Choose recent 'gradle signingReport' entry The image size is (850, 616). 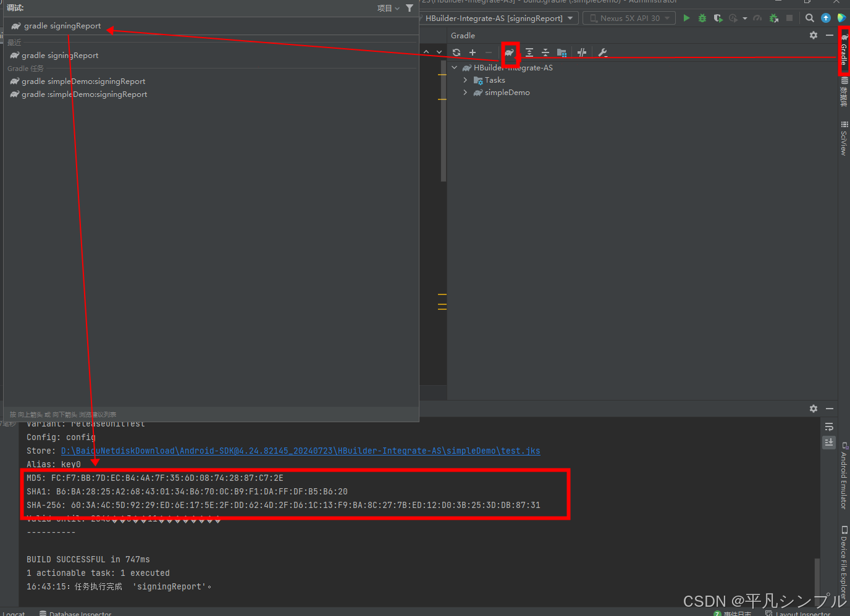click(211, 56)
